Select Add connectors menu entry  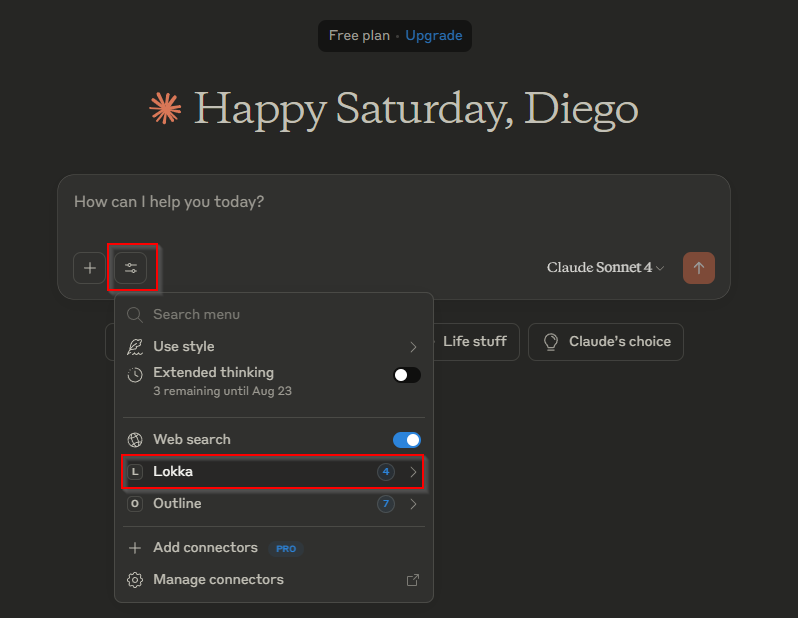[205, 548]
